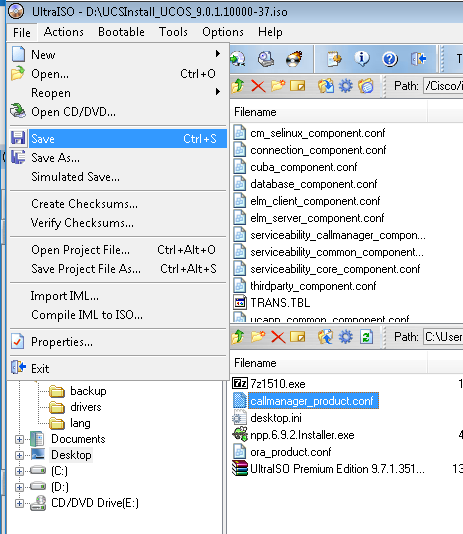Click the main toolbar notepad-and-gear icon

(334, 59)
